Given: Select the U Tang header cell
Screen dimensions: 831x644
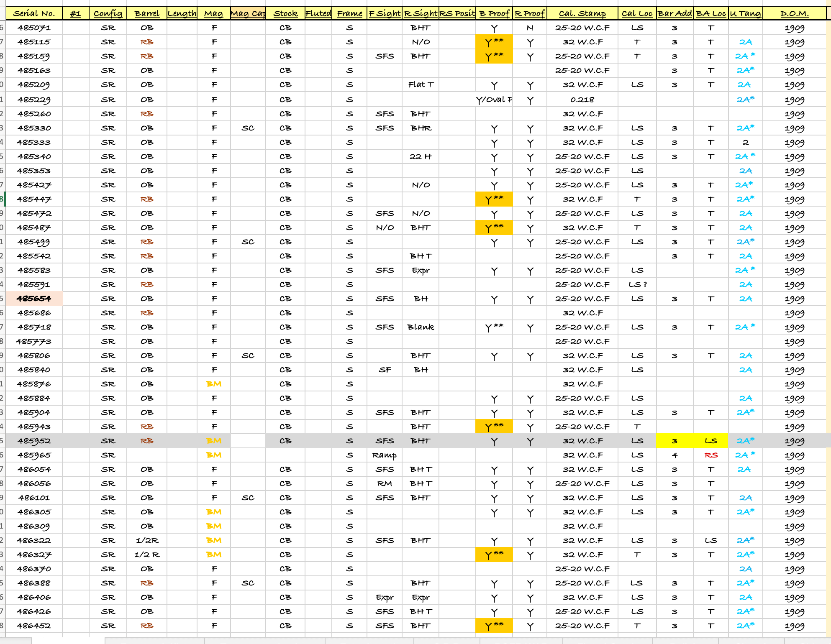Looking at the screenshot, I should click(x=746, y=13).
